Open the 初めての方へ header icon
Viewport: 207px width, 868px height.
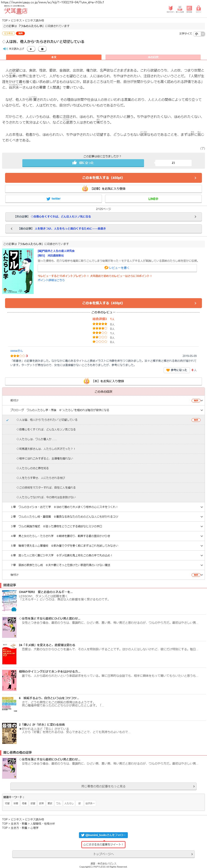171,9
